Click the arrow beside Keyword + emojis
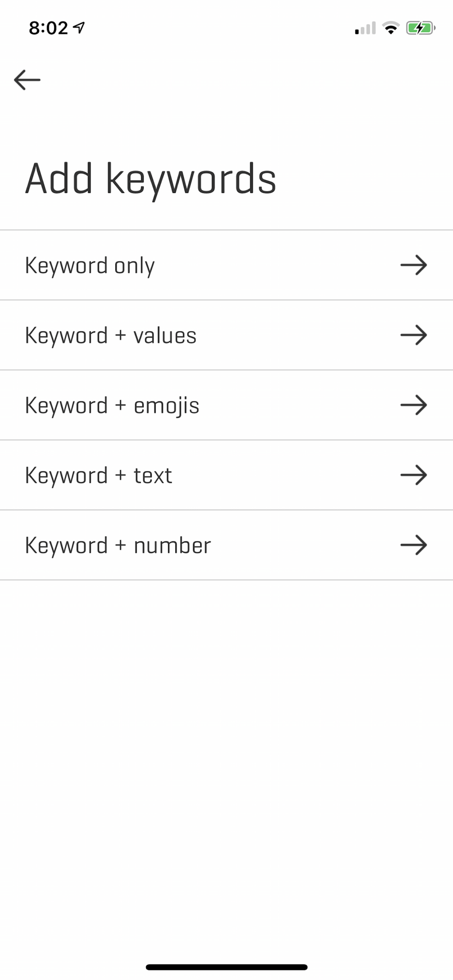The image size is (453, 980). 414,405
